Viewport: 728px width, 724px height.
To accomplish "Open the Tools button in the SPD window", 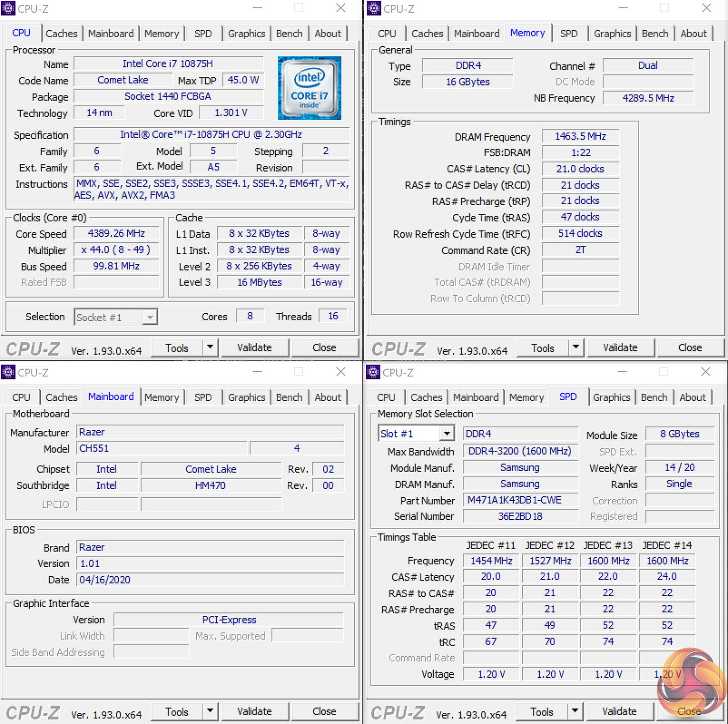I will (x=542, y=711).
